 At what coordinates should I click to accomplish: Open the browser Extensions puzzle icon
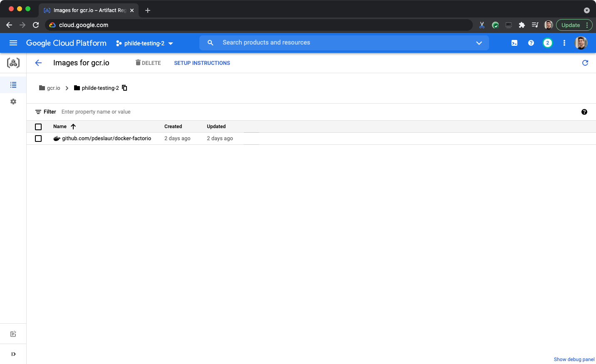point(522,25)
